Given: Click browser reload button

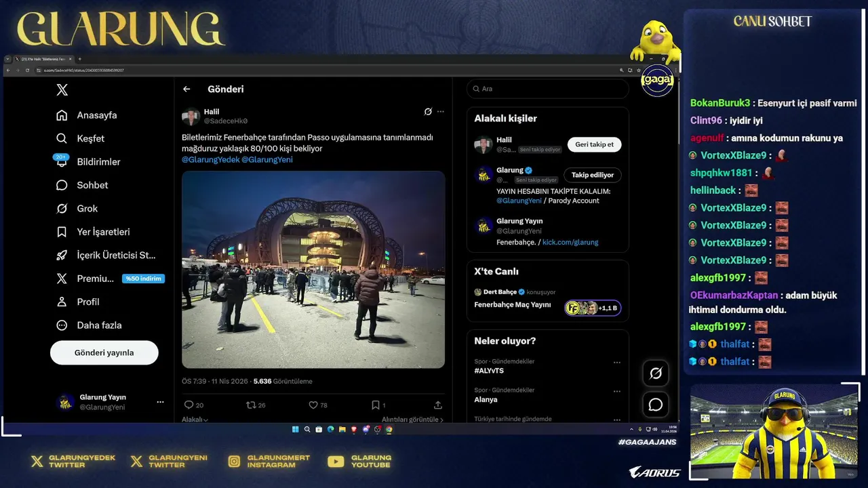Looking at the screenshot, I should pyautogui.click(x=27, y=70).
